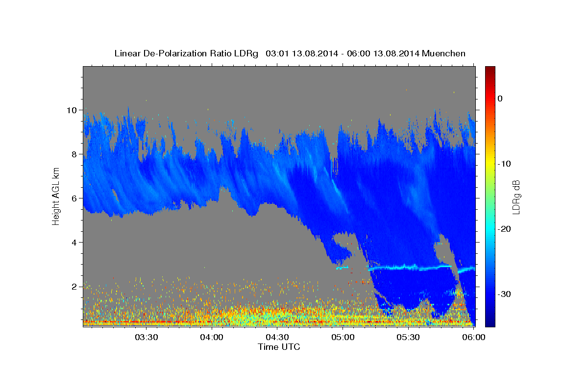The height and width of the screenshot is (392, 588).
Task: Click the 03:30 time tick label
Action: point(146,337)
